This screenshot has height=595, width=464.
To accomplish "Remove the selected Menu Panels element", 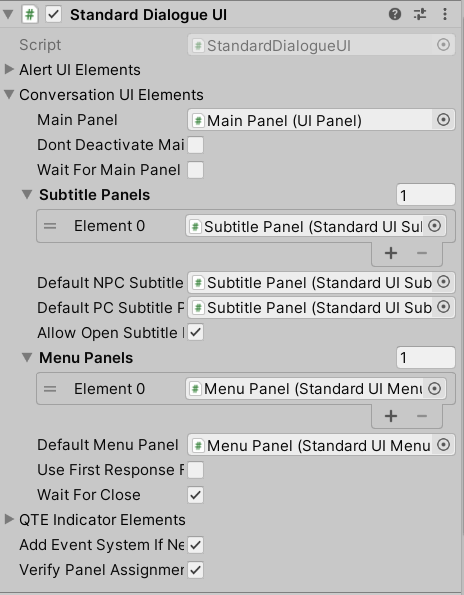I will tap(422, 416).
